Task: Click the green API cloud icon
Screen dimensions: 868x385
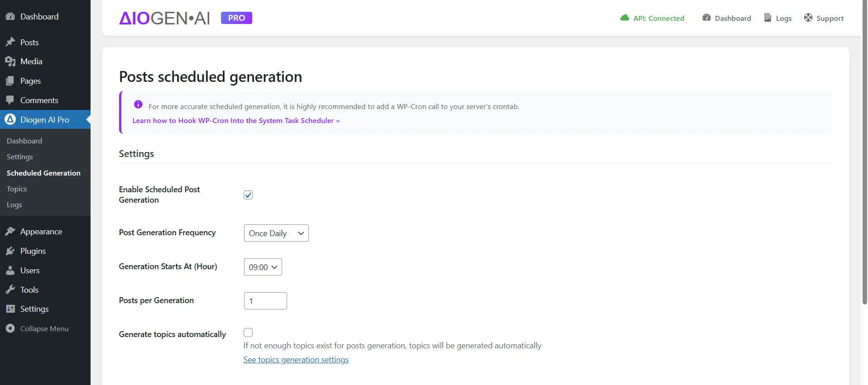Action: pyautogui.click(x=625, y=18)
